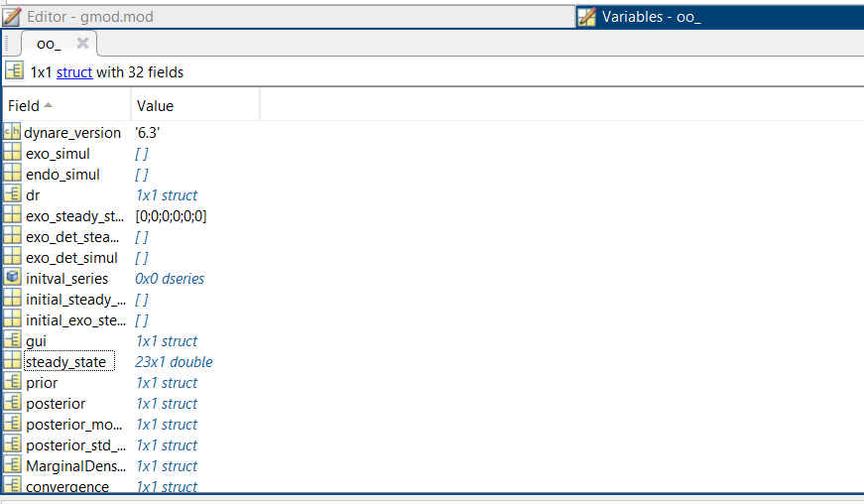This screenshot has height=504, width=864.
Task: Click the MarginalDens... 1x1 struct value
Action: pos(167,466)
